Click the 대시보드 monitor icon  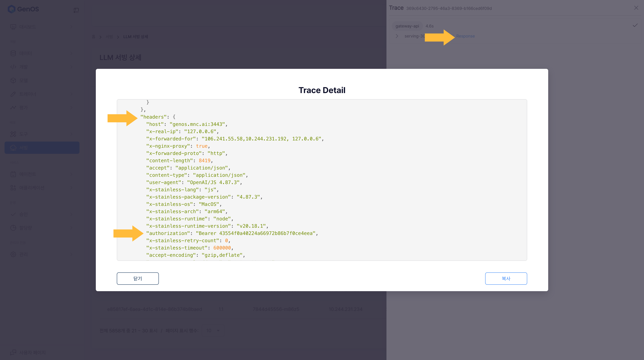pos(13,27)
